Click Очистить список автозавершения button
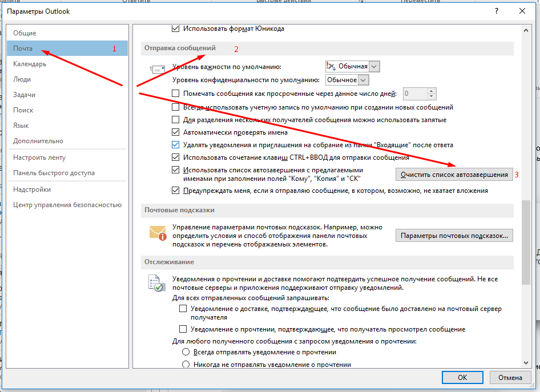The width and height of the screenshot is (540, 392). pos(454,175)
